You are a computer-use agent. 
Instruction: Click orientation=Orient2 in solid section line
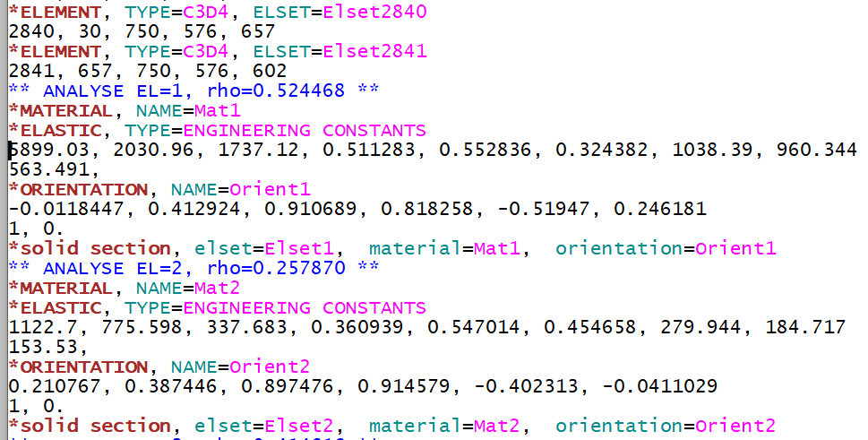666,426
